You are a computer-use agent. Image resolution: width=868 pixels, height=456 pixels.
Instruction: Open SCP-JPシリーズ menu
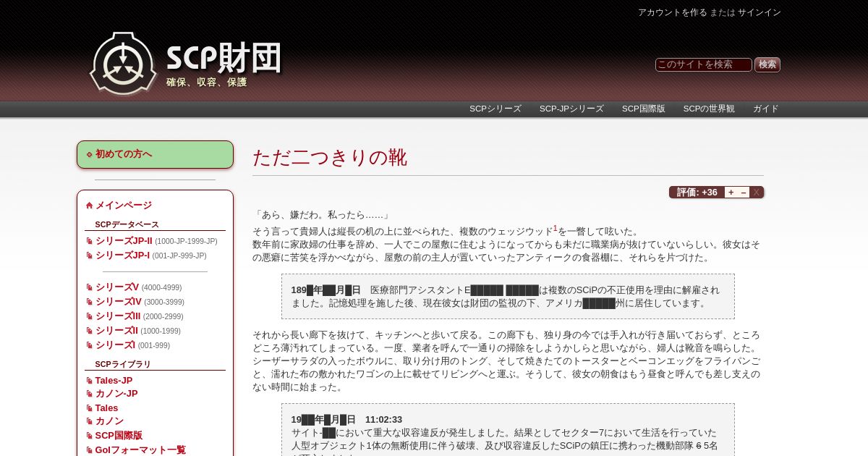[571, 109]
